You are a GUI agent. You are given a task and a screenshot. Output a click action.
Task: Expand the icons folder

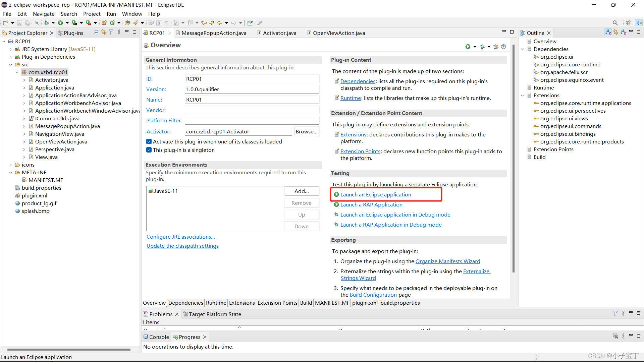click(11, 165)
